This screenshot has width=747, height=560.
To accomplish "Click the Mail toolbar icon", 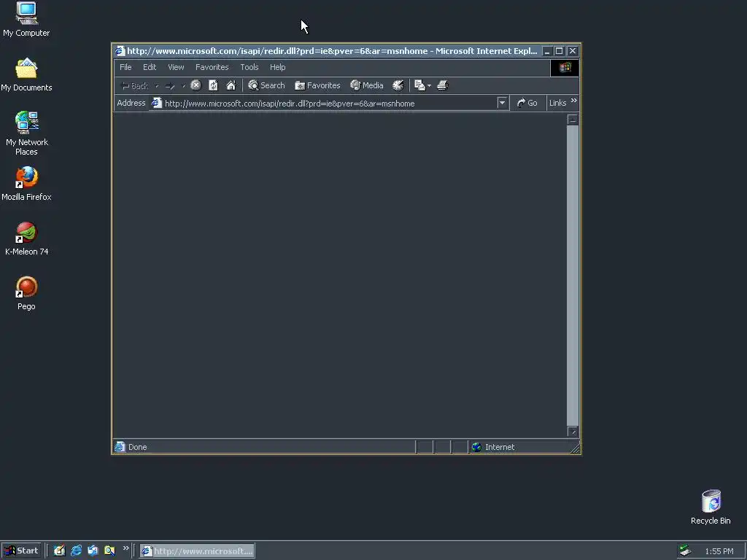I will click(419, 85).
